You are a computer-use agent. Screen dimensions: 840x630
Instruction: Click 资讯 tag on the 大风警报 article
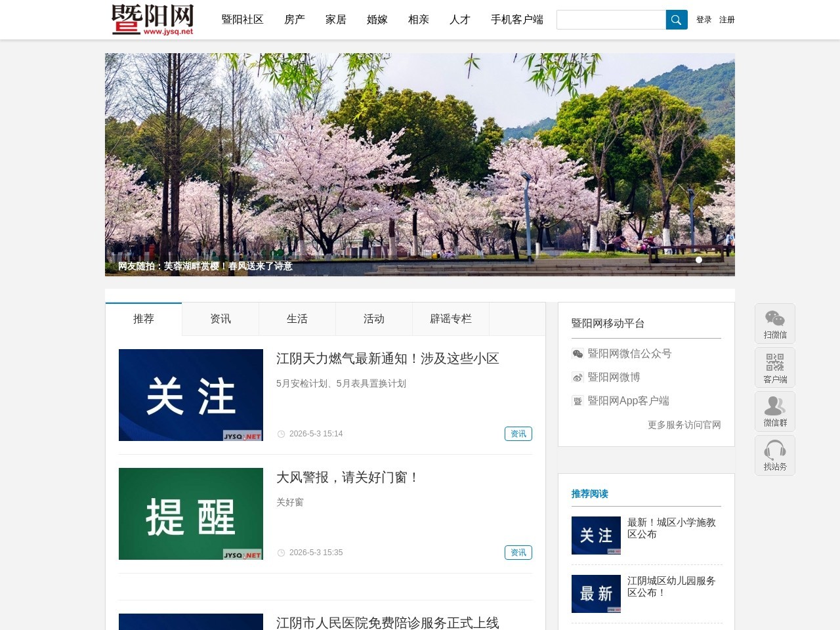pos(518,553)
